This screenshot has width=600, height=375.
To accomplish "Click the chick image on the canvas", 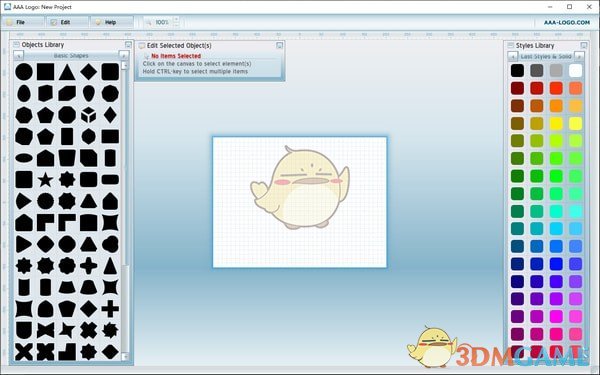I will [x=300, y=187].
